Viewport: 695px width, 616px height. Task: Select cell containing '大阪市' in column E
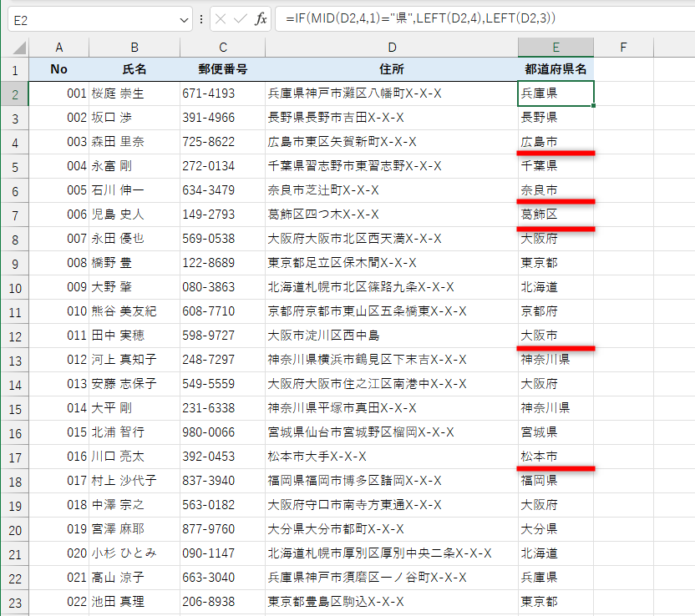click(x=555, y=336)
